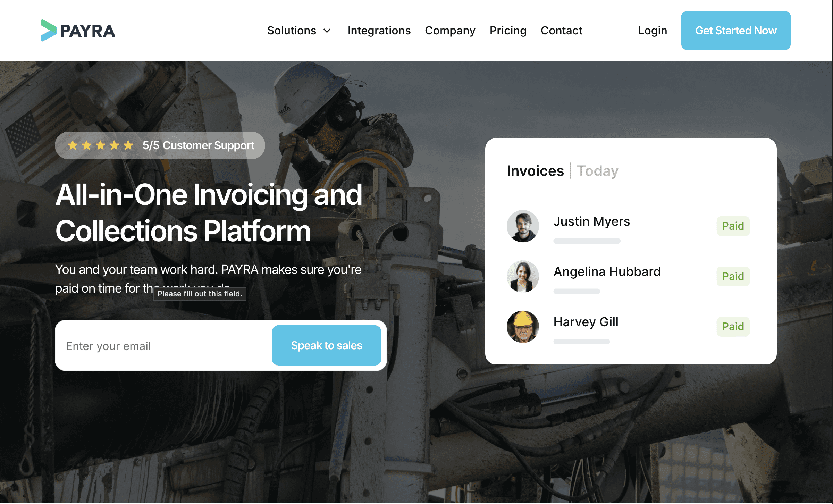Click the Speak to sales button
This screenshot has height=504, width=833.
(x=327, y=345)
